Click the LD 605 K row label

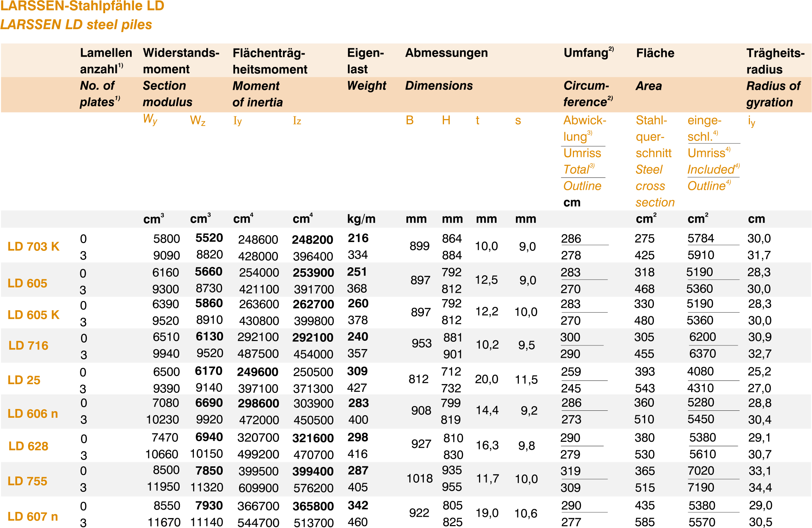point(34,315)
